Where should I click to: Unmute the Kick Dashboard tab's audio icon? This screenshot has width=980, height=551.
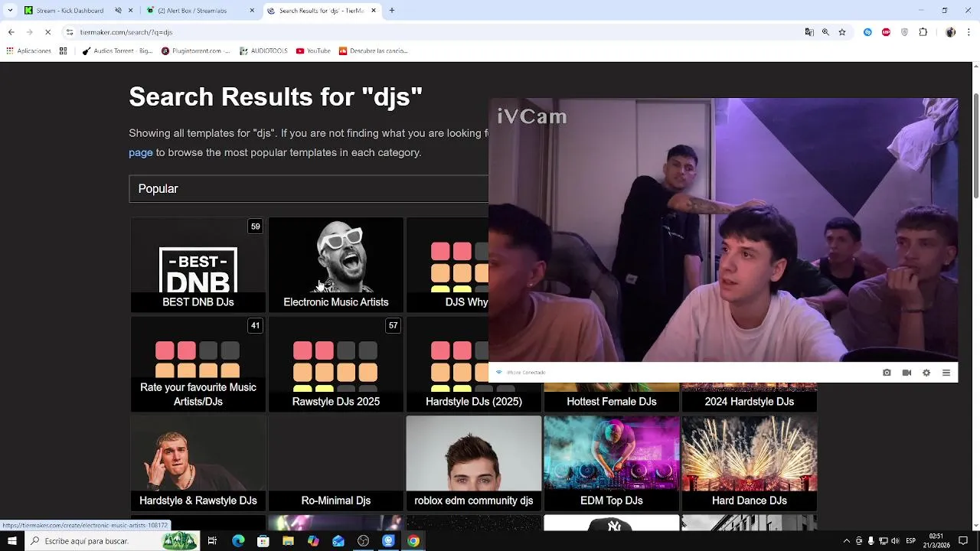point(118,11)
